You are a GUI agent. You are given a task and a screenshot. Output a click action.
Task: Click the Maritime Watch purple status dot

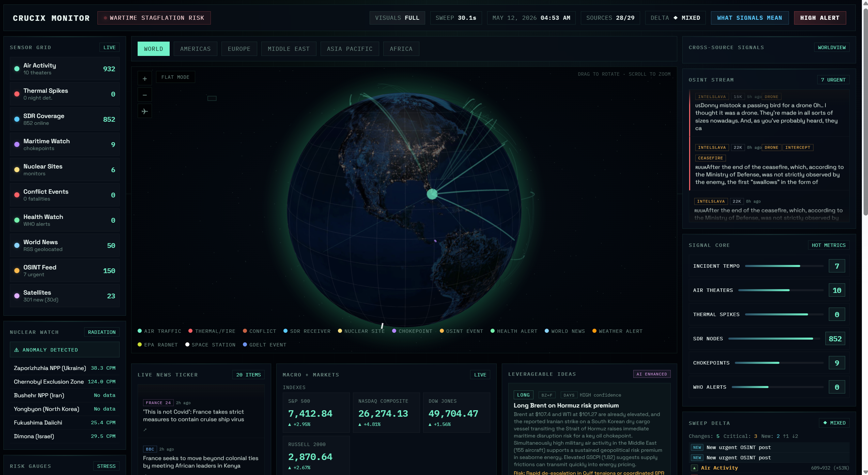[x=17, y=145]
